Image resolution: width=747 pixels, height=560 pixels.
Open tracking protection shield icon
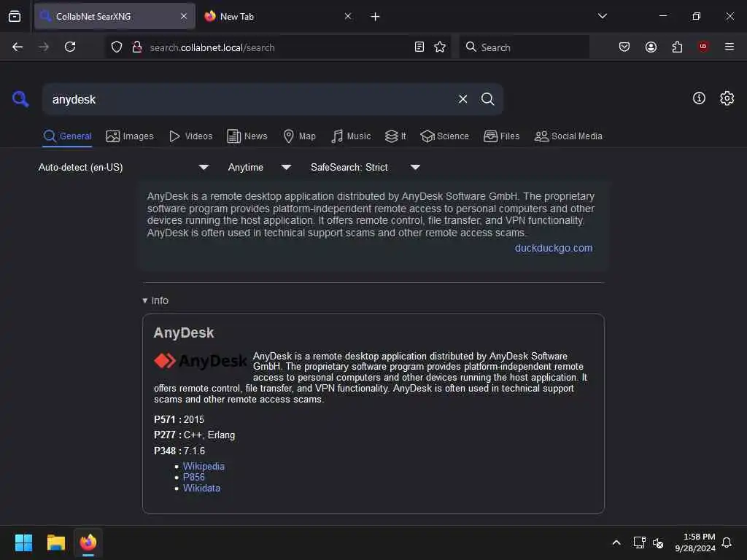pos(117,47)
